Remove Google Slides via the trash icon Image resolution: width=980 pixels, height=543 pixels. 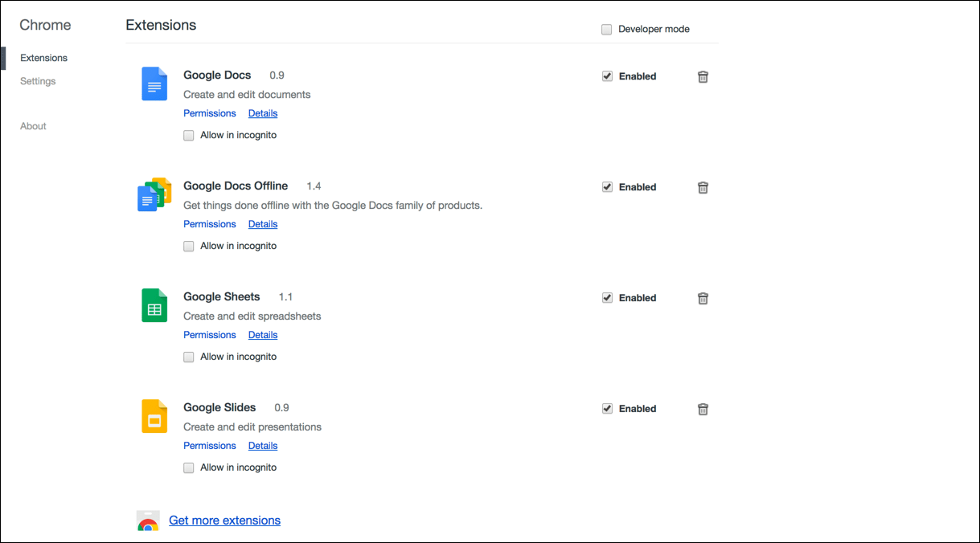point(703,409)
